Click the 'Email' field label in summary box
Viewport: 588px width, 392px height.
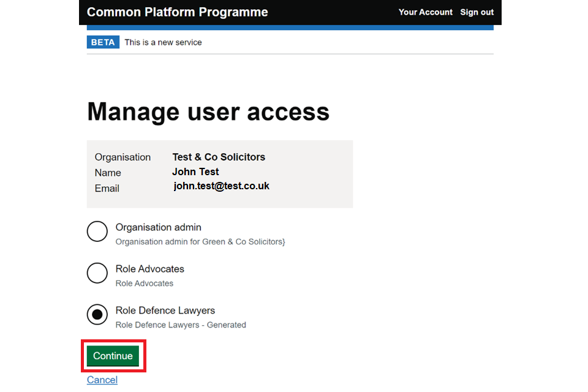tap(107, 188)
